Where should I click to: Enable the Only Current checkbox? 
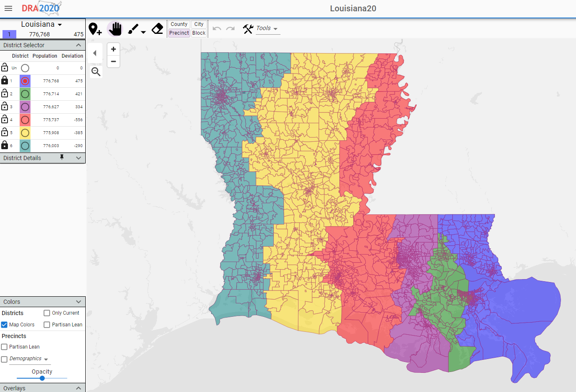click(47, 313)
